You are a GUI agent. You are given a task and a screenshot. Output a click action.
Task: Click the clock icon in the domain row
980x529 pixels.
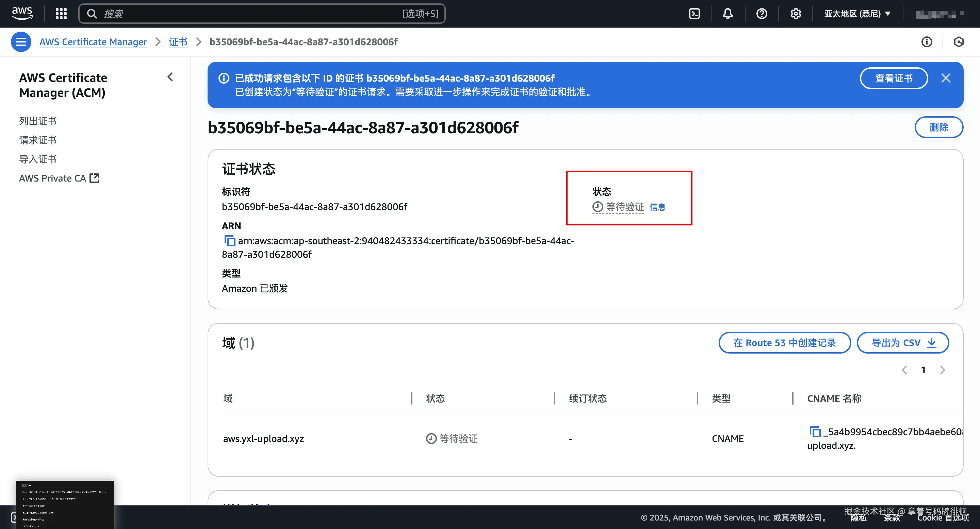point(431,439)
